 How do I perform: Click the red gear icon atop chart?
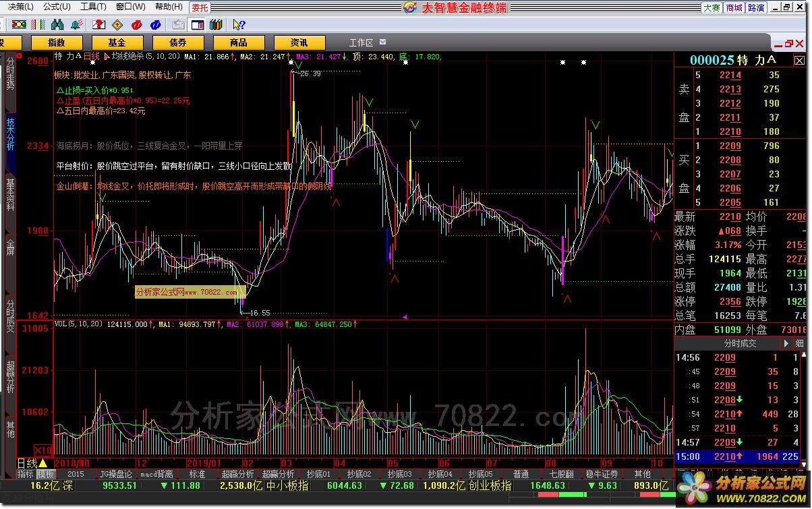pyautogui.click(x=18, y=57)
